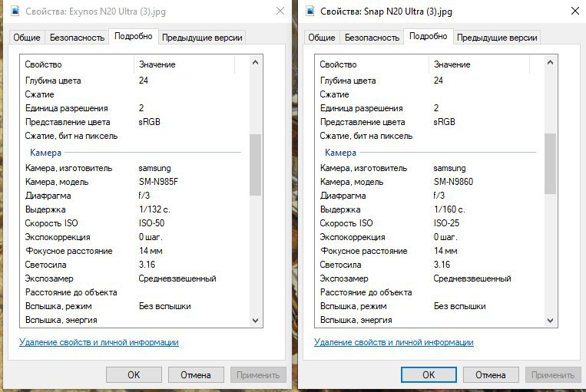The width and height of the screenshot is (586, 392).
Task: Click scroll down arrow in Exynos list
Action: pos(255,321)
